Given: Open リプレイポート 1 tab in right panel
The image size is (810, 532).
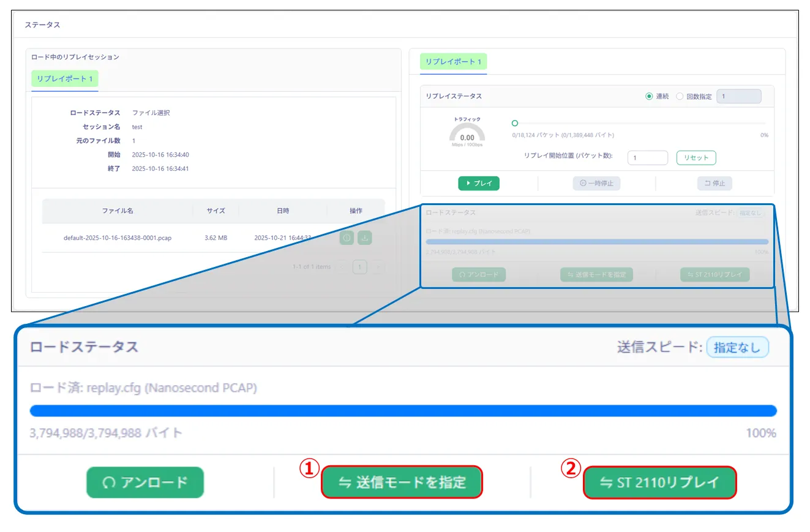Looking at the screenshot, I should click(x=453, y=62).
